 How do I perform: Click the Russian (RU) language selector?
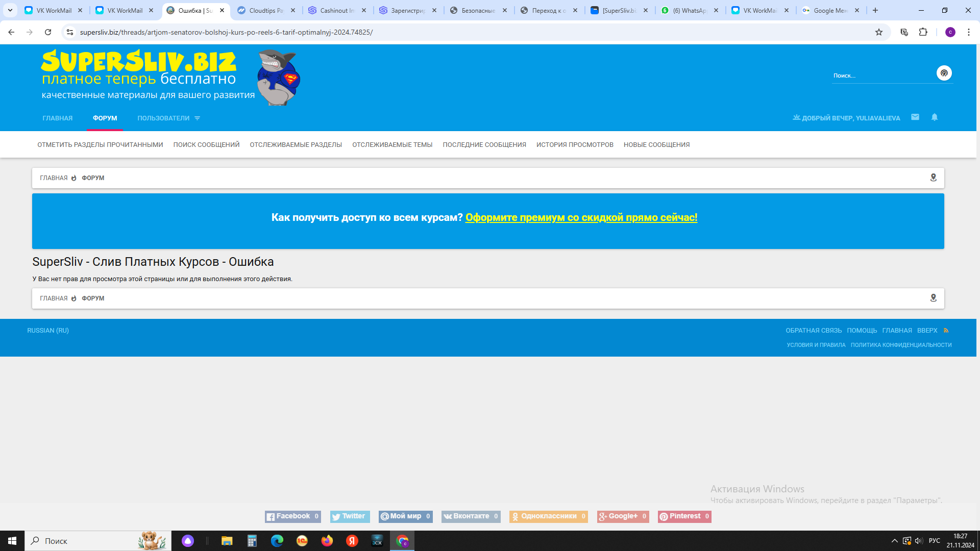point(48,331)
